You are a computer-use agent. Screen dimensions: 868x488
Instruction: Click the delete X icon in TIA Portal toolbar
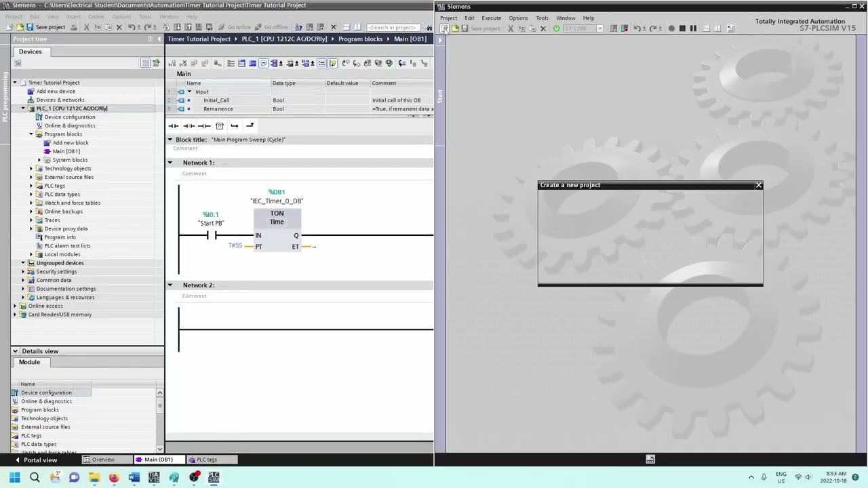click(x=119, y=27)
